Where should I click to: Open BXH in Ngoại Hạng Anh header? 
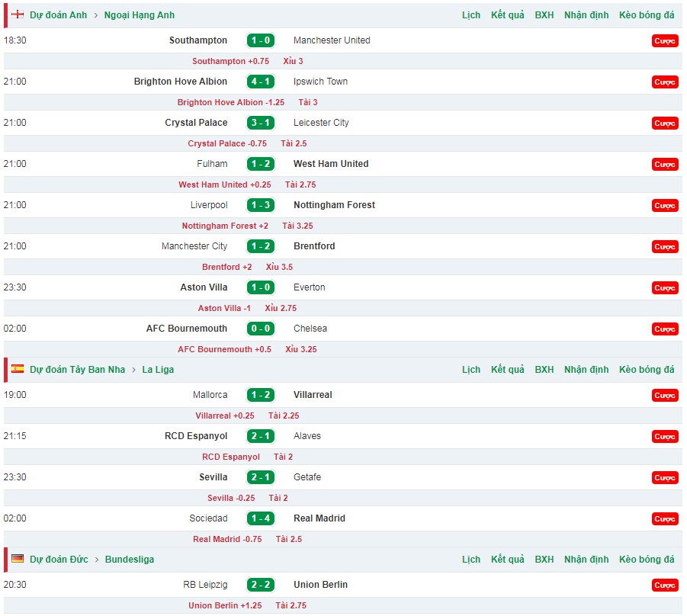[x=544, y=15]
